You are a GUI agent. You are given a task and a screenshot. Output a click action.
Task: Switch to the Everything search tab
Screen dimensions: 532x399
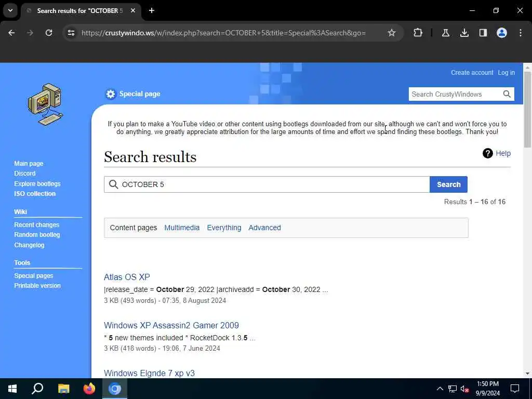[x=224, y=228]
